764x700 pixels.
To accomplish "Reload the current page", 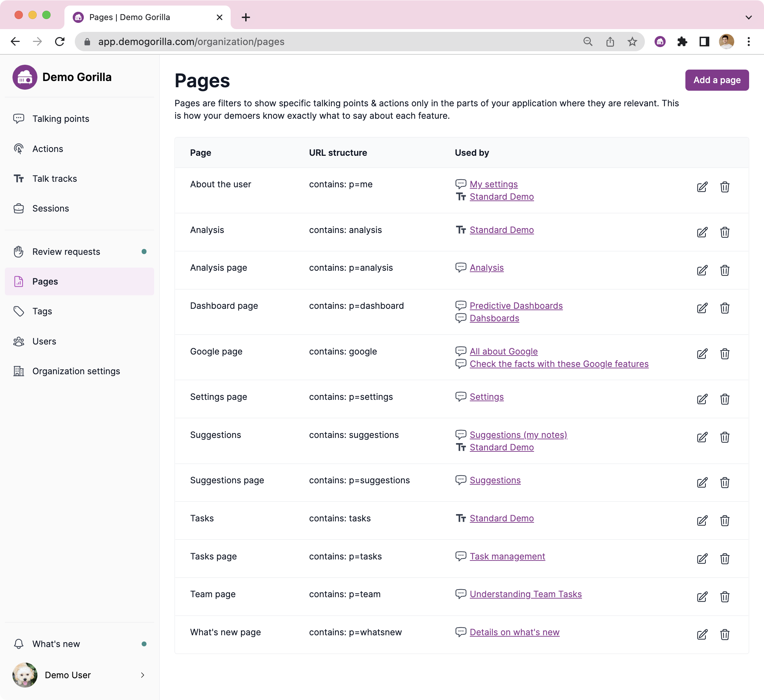I will (60, 42).
